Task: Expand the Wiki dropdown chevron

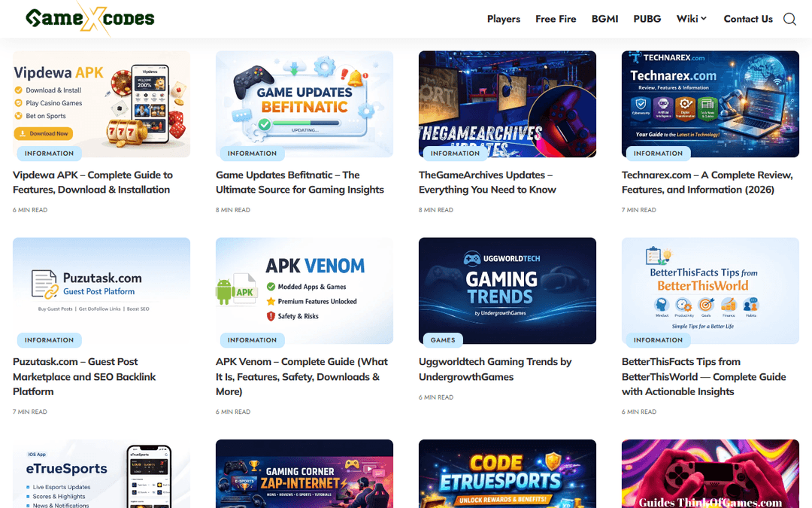Action: [x=704, y=19]
